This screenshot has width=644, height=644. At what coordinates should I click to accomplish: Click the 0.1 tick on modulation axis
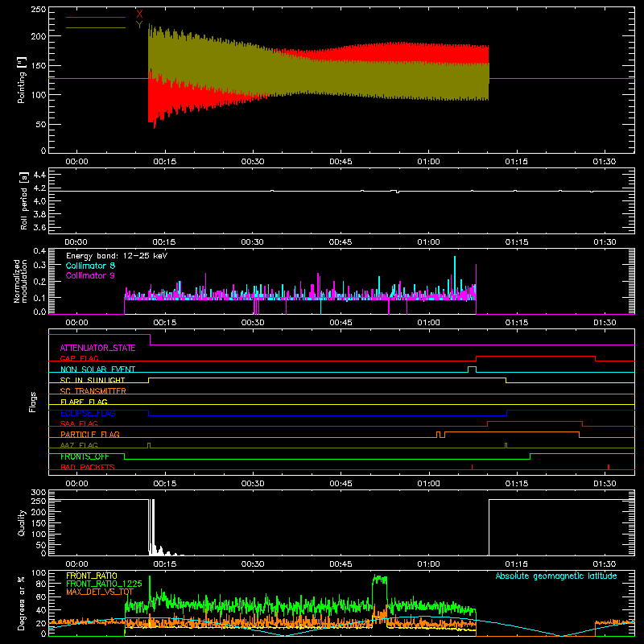[39, 298]
